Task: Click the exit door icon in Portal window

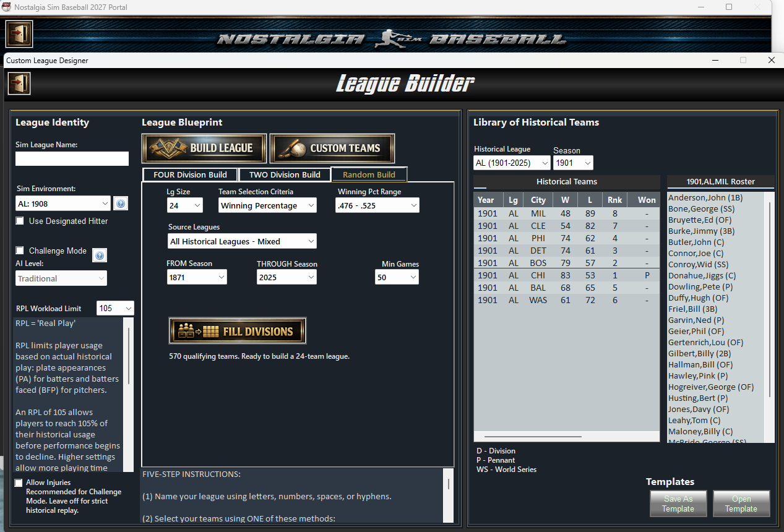Action: (x=19, y=34)
